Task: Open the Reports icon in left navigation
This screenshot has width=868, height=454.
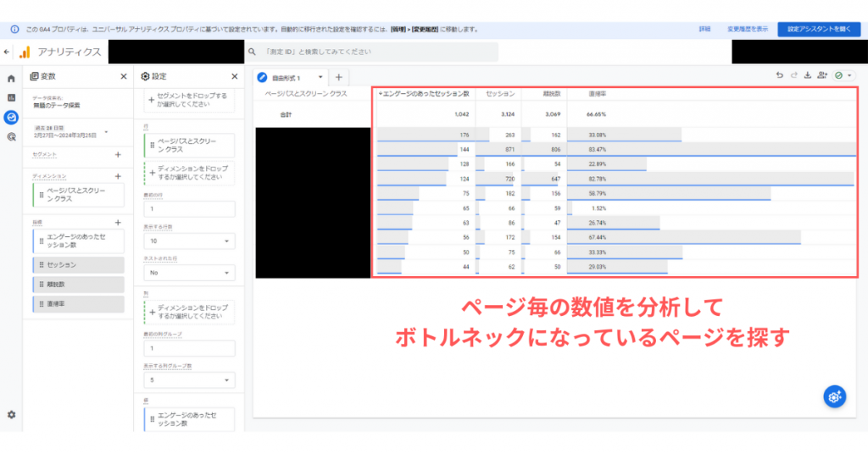Action: (11, 98)
